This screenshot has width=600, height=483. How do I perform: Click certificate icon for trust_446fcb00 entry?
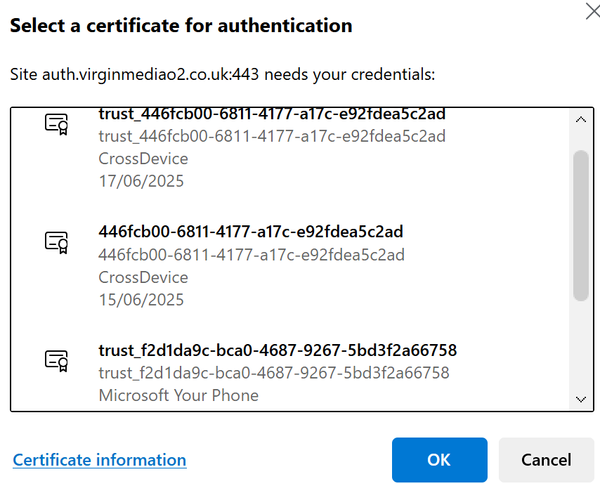(56, 124)
